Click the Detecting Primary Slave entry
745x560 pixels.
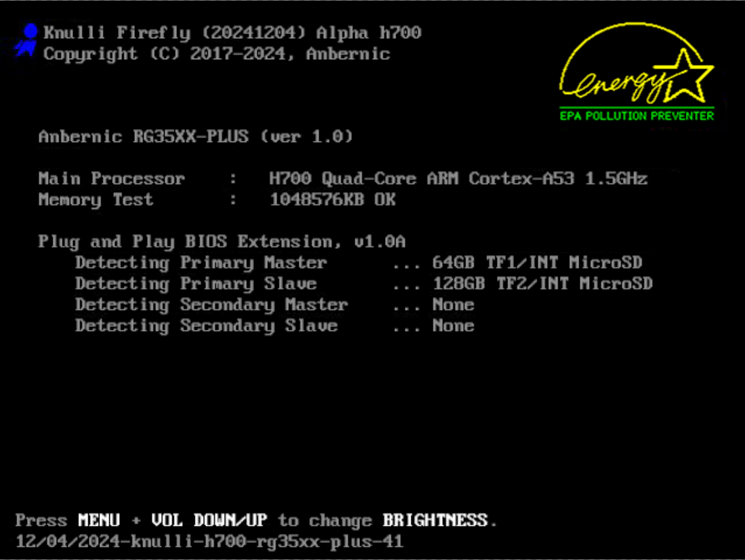click(195, 284)
